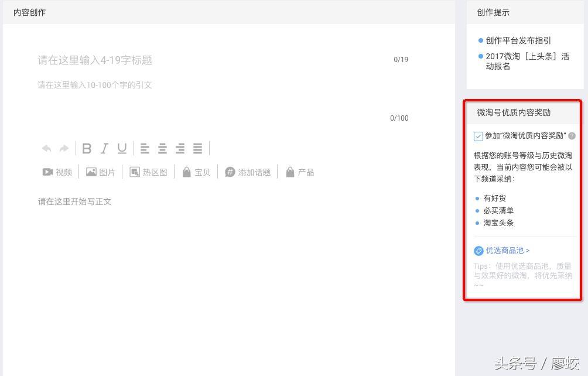This screenshot has height=376, width=588.
Task: Center align the text
Action: [x=162, y=149]
